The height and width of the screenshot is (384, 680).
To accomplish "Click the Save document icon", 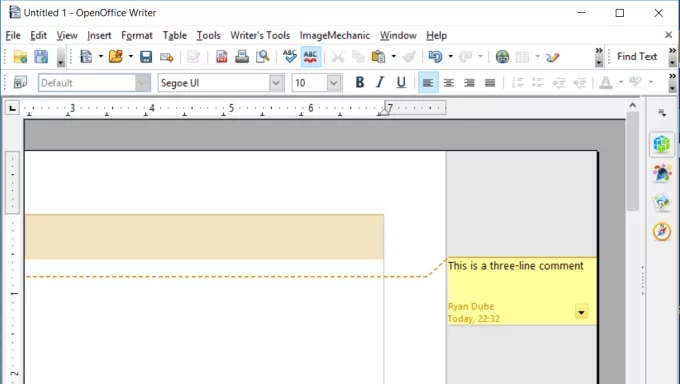I will pos(146,57).
